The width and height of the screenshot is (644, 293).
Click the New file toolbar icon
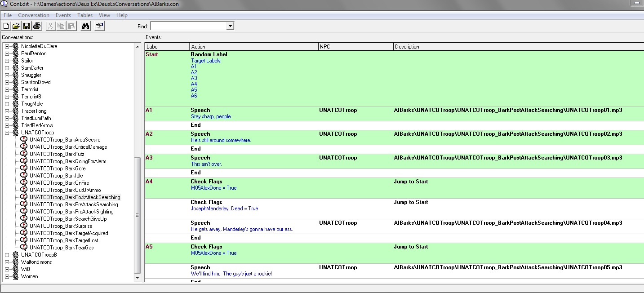[6, 26]
